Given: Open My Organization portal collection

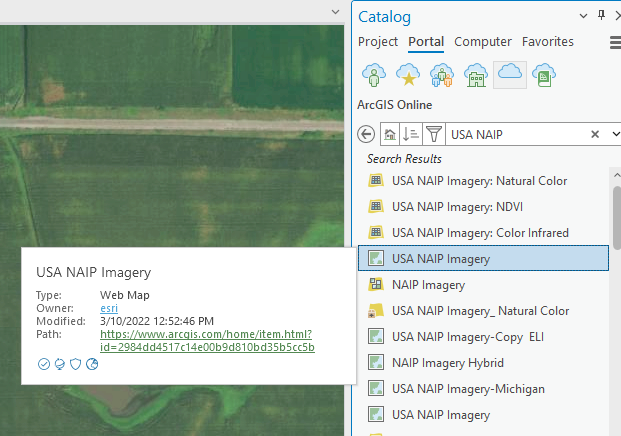Looking at the screenshot, I should 476,74.
